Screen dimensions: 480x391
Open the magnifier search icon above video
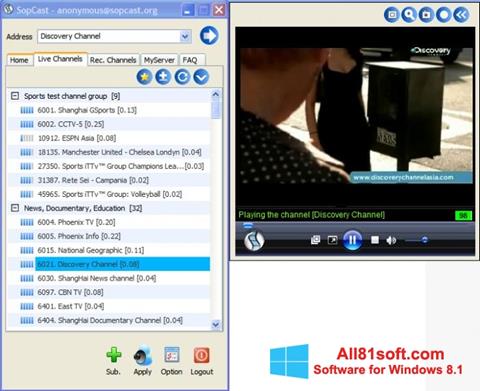point(409,15)
